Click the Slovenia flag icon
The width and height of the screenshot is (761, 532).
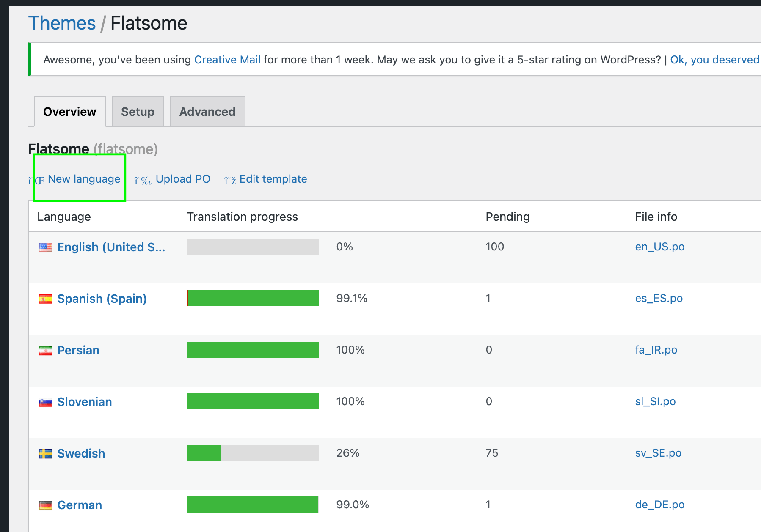[46, 402]
